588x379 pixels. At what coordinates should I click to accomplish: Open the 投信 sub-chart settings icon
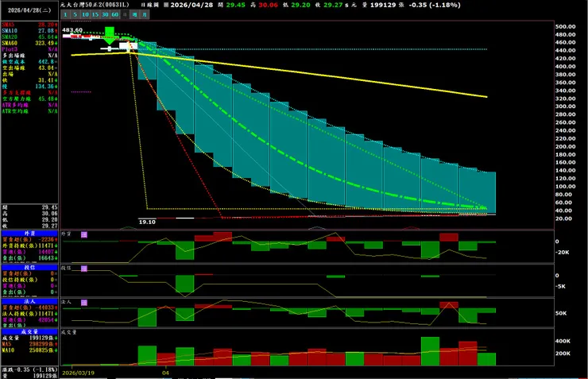click(84, 269)
